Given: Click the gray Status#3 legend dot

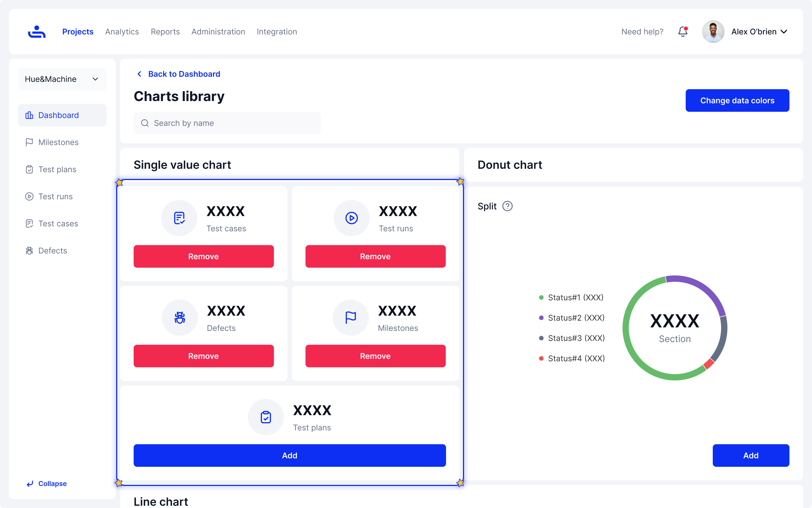Looking at the screenshot, I should pos(541,338).
